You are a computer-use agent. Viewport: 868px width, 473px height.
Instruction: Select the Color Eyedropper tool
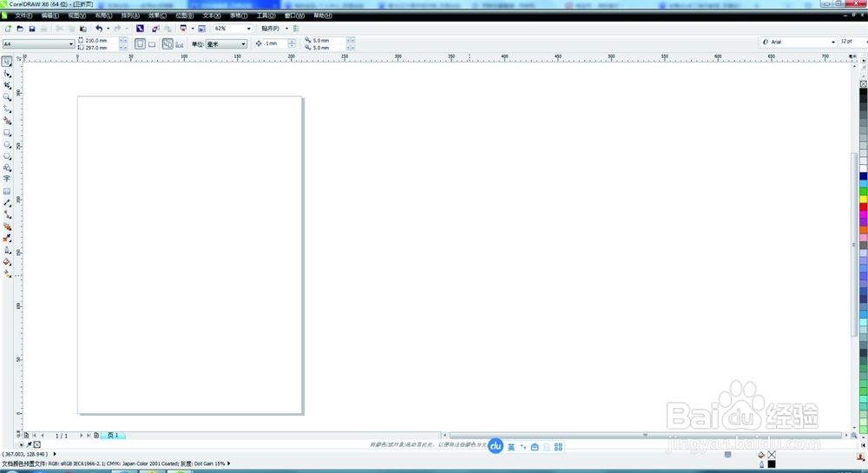(7, 239)
